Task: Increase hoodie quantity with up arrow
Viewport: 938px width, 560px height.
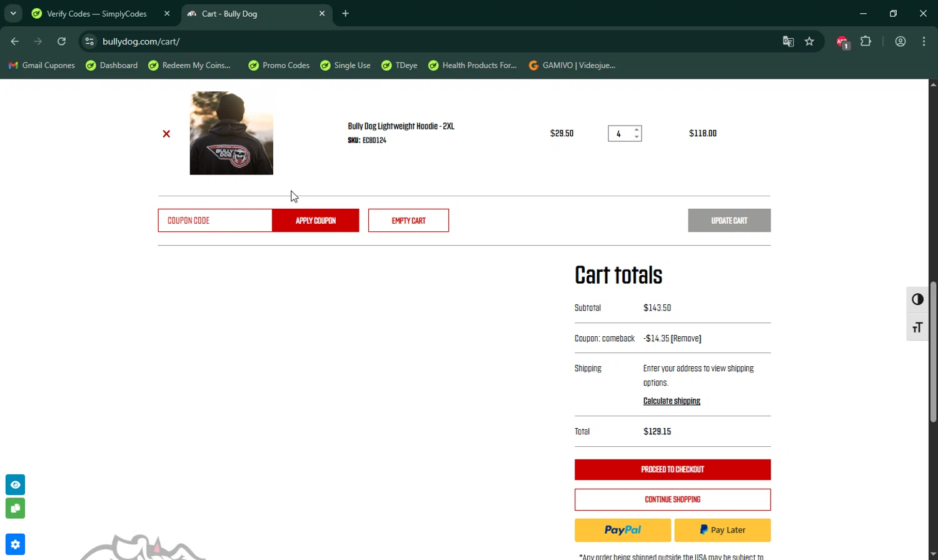Action: [637, 129]
